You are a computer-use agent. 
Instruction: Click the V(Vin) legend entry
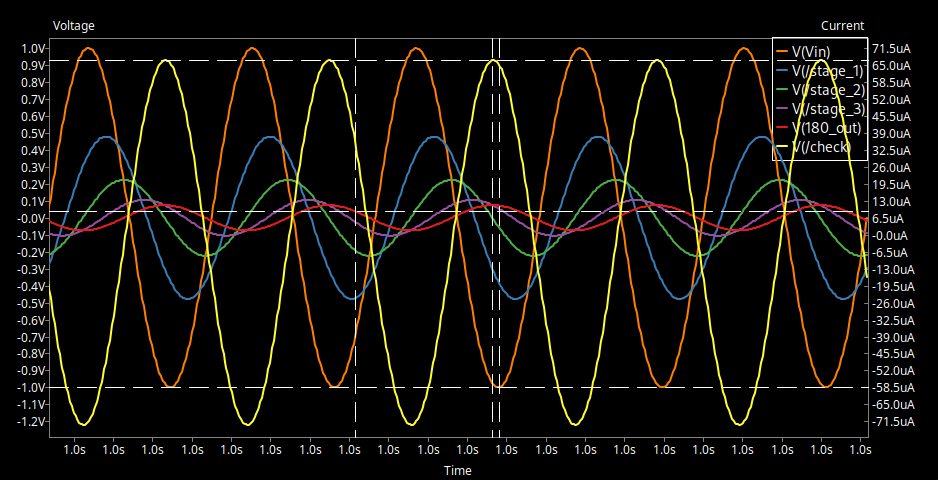point(810,51)
